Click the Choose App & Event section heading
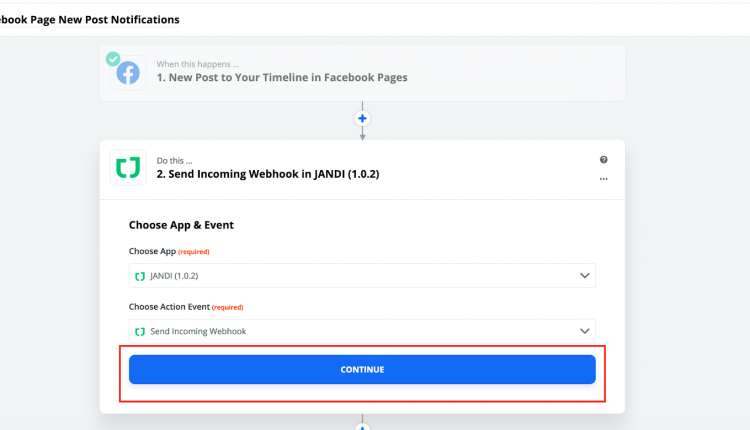 point(181,225)
